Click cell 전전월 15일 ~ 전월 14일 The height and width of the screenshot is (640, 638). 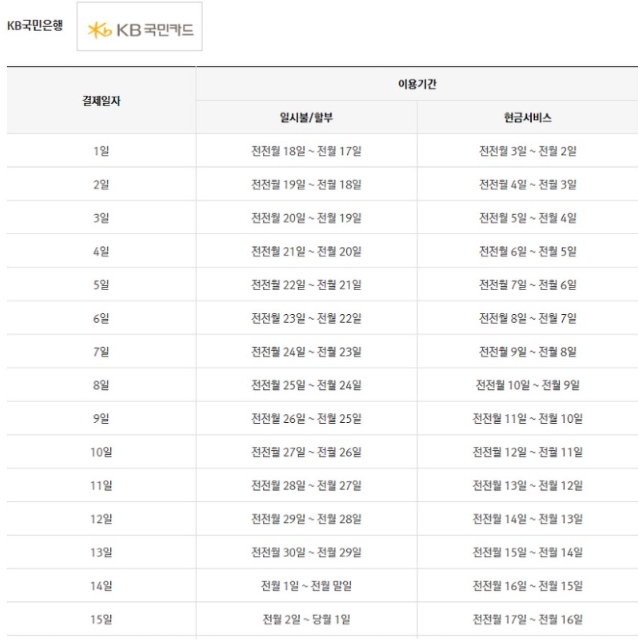(528, 553)
